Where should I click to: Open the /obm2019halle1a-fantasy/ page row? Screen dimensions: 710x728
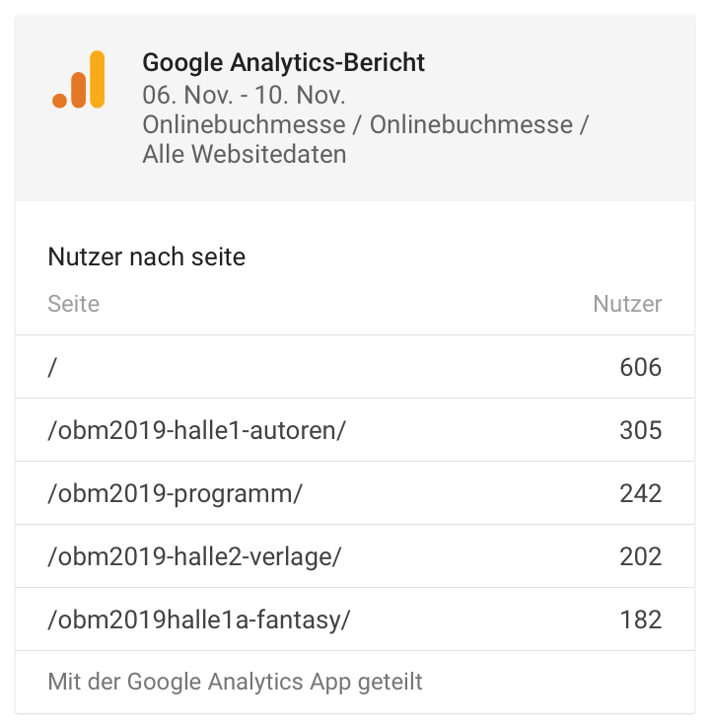point(355,619)
